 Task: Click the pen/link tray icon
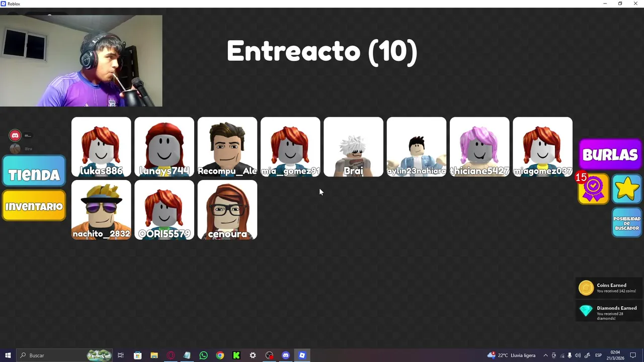click(x=587, y=355)
